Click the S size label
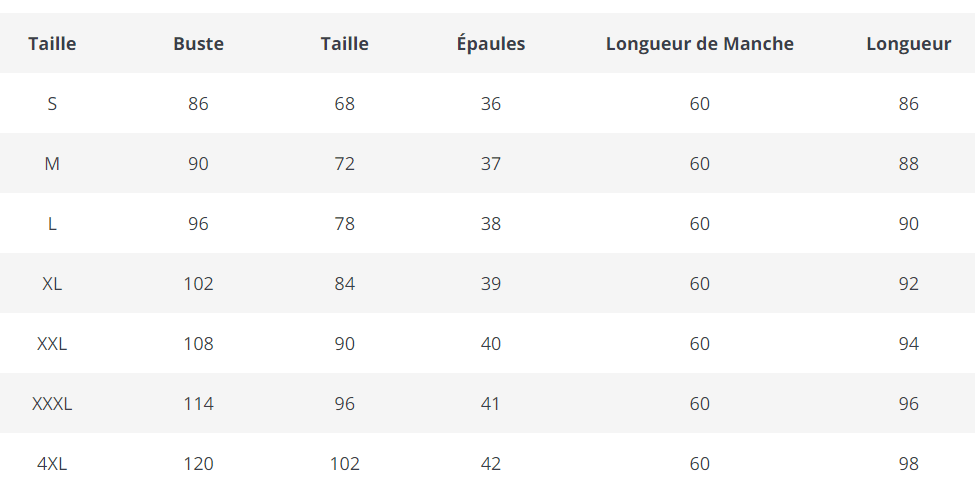The image size is (975, 493). pos(52,103)
